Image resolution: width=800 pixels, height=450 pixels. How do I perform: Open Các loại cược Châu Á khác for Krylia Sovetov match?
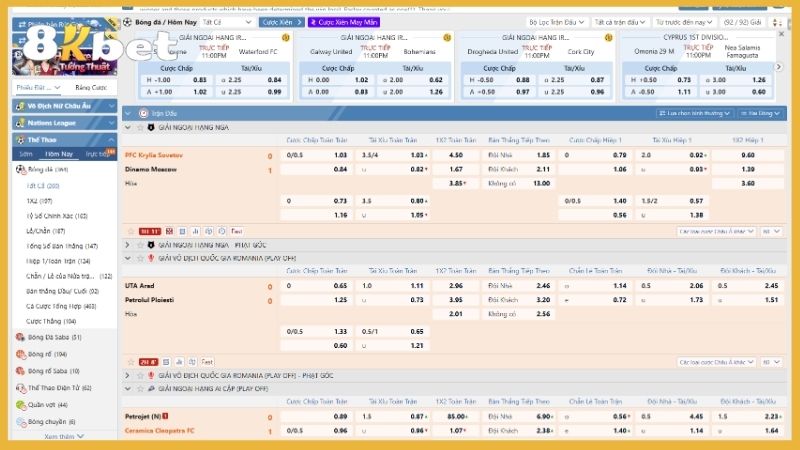point(716,232)
